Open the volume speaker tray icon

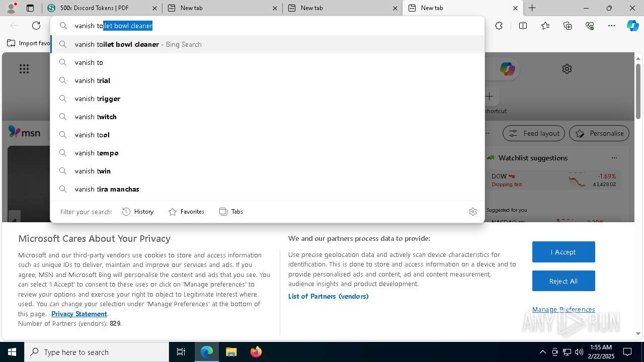(579, 352)
